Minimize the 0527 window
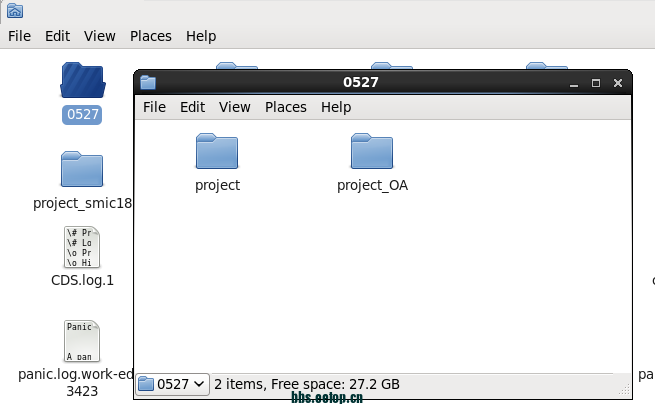655x409 pixels. pos(574,84)
